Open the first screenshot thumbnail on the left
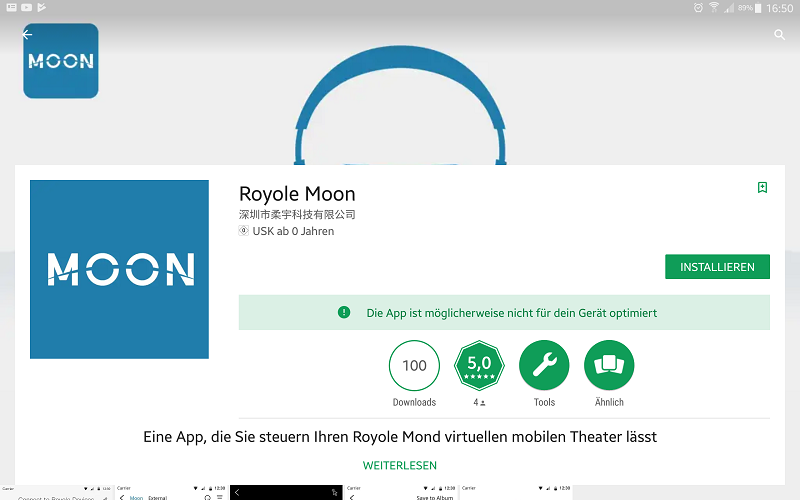Image resolution: width=800 pixels, height=500 pixels. click(x=56, y=493)
